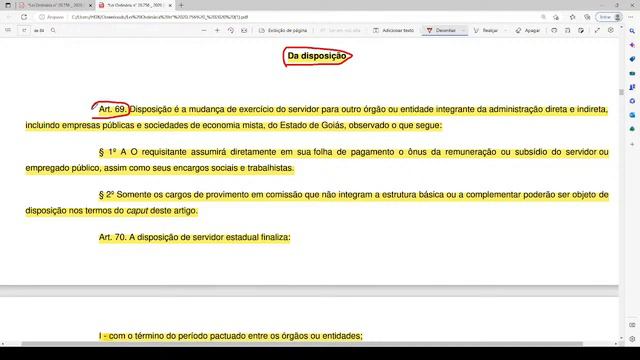This screenshot has width=640, height=360.
Task: Click the italic word 'caput'
Action: (x=137, y=211)
